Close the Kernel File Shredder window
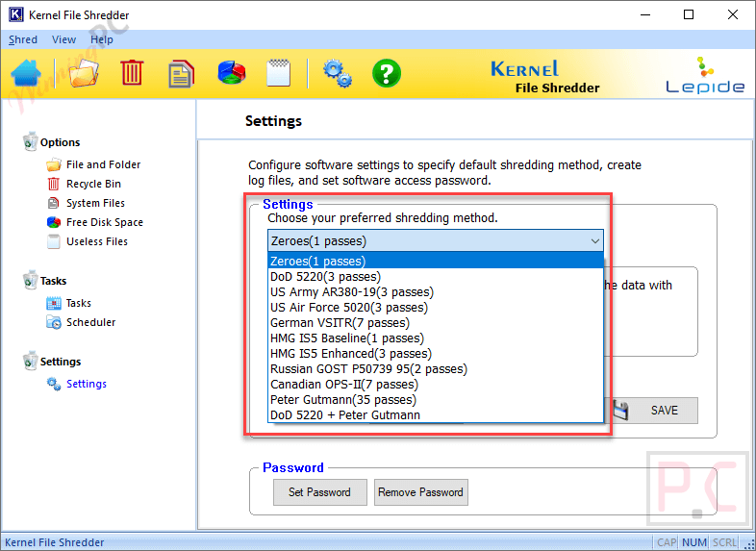This screenshot has width=756, height=551. (x=732, y=15)
